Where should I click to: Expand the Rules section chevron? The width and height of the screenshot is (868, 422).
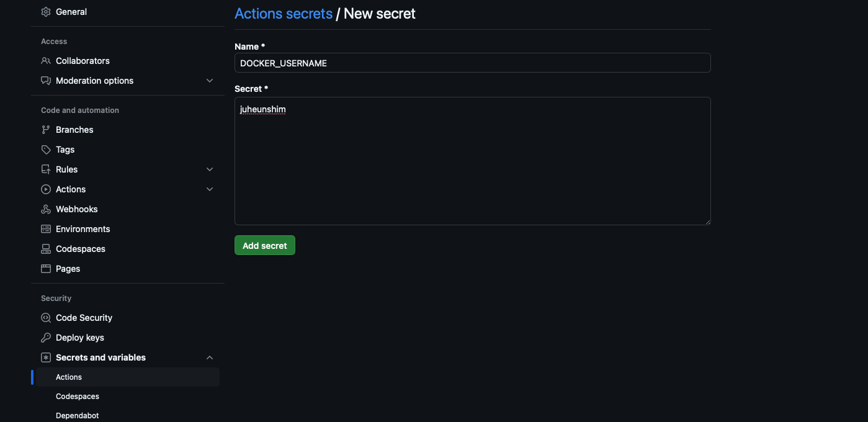(x=210, y=169)
